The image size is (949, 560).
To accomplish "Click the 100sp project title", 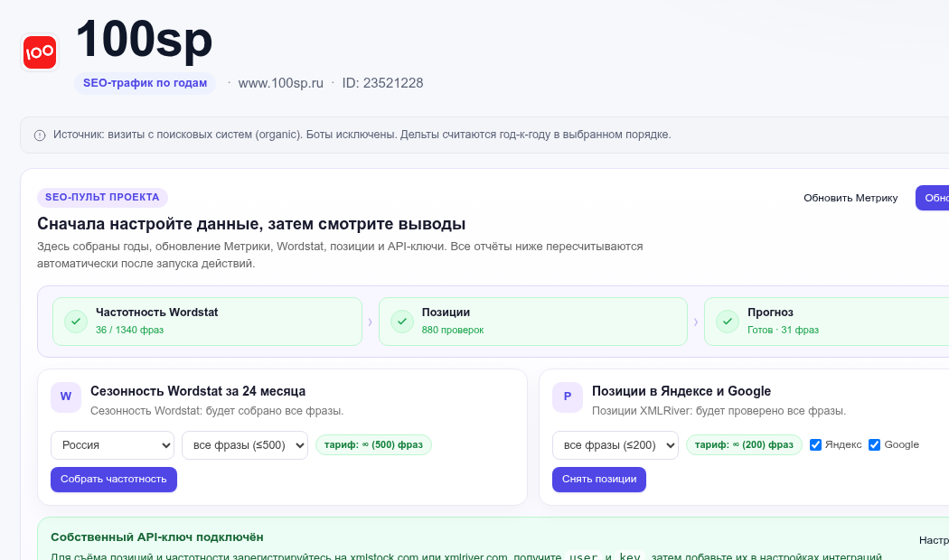I will coord(144,40).
